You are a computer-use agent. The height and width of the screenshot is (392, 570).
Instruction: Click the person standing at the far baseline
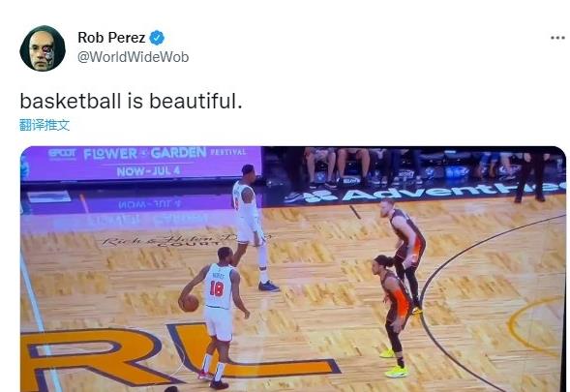tap(529, 176)
